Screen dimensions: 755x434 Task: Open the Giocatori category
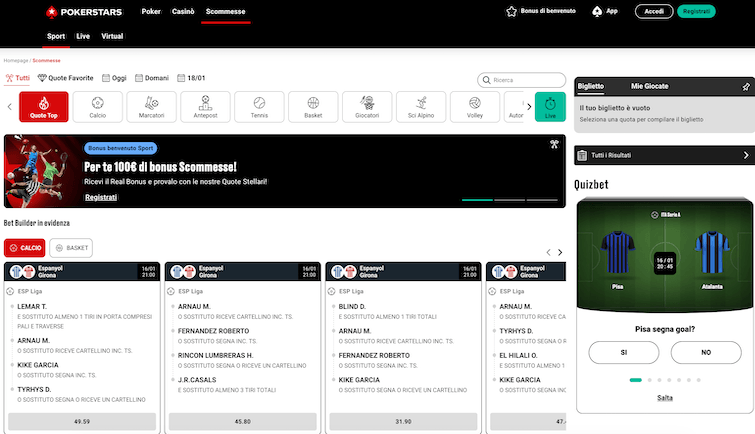[367, 107]
